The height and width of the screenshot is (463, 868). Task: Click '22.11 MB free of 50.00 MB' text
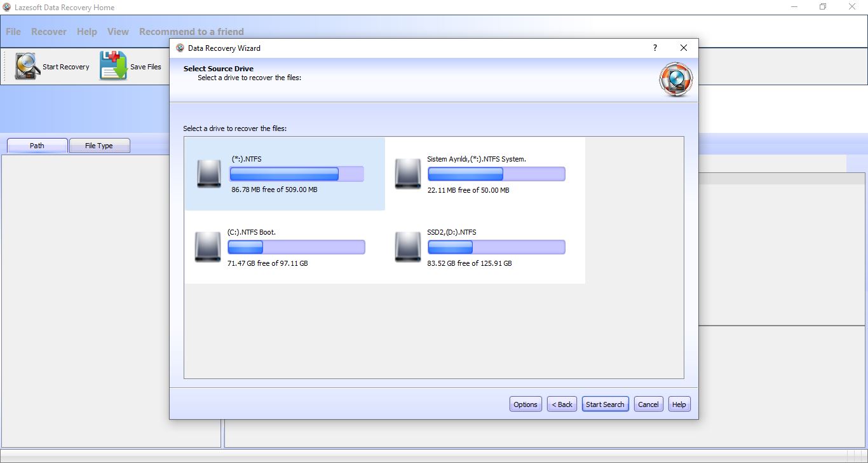(x=468, y=190)
